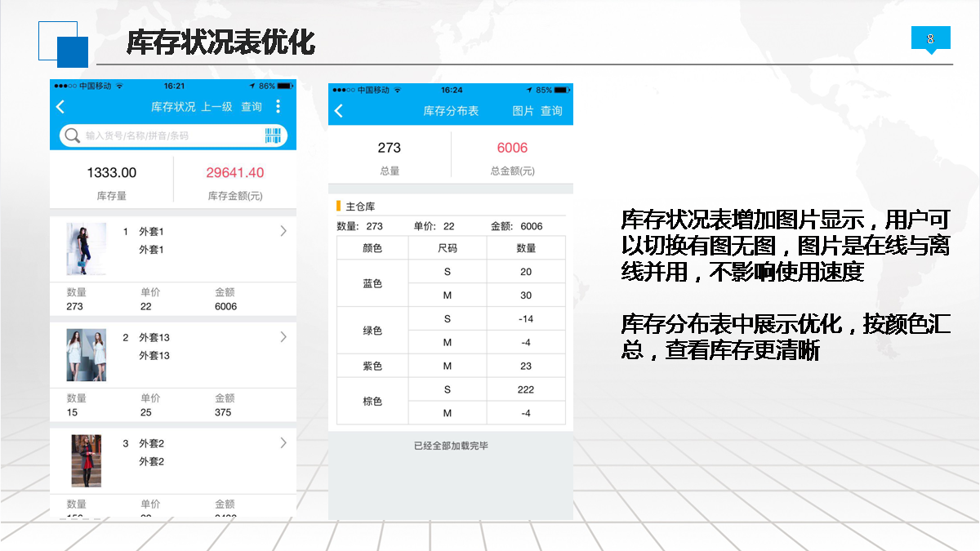The width and height of the screenshot is (980, 551).
Task: Toggle 图片 display in 库存分布表 header
Action: point(523,111)
